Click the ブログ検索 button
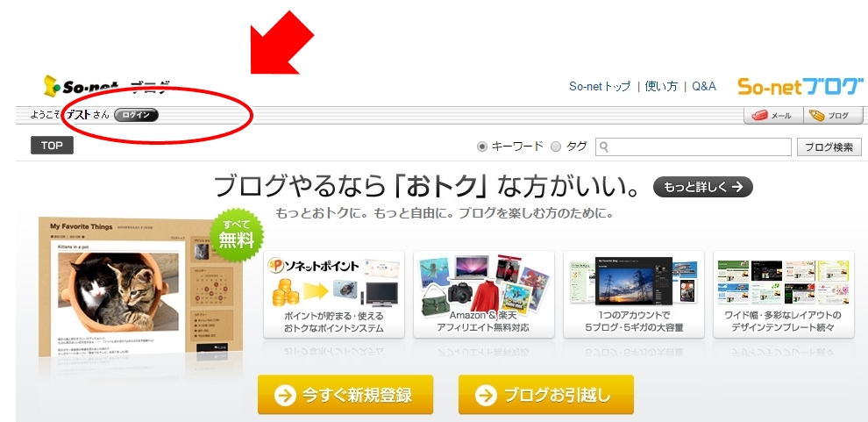The height and width of the screenshot is (422, 868). pos(829,147)
